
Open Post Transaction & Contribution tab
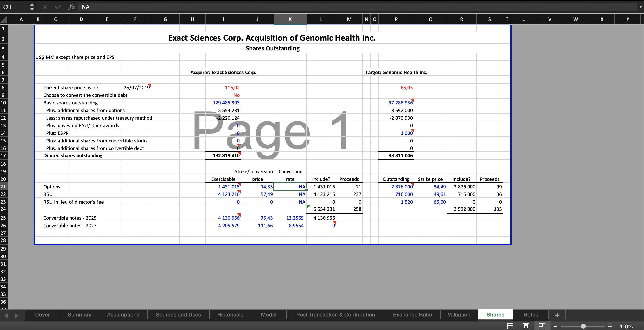[335, 315]
